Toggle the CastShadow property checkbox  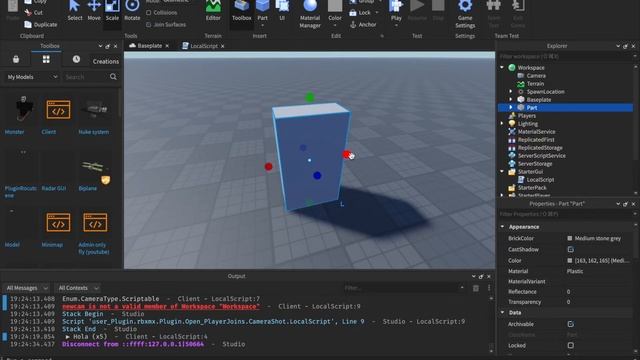click(x=571, y=249)
